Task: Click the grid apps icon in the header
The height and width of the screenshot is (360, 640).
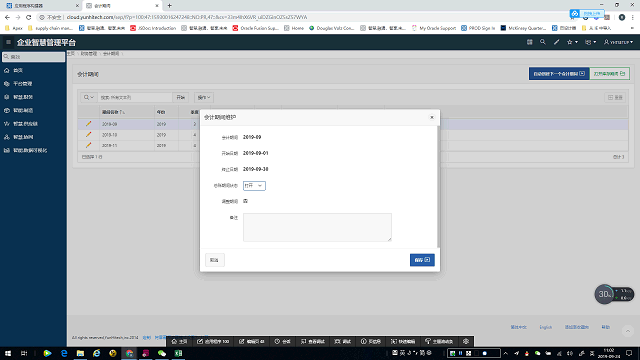Action: tap(529, 42)
